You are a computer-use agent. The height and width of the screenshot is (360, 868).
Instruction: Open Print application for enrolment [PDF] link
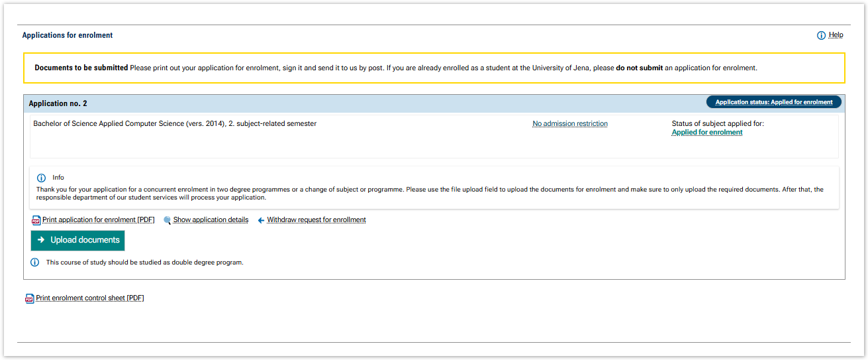98,220
